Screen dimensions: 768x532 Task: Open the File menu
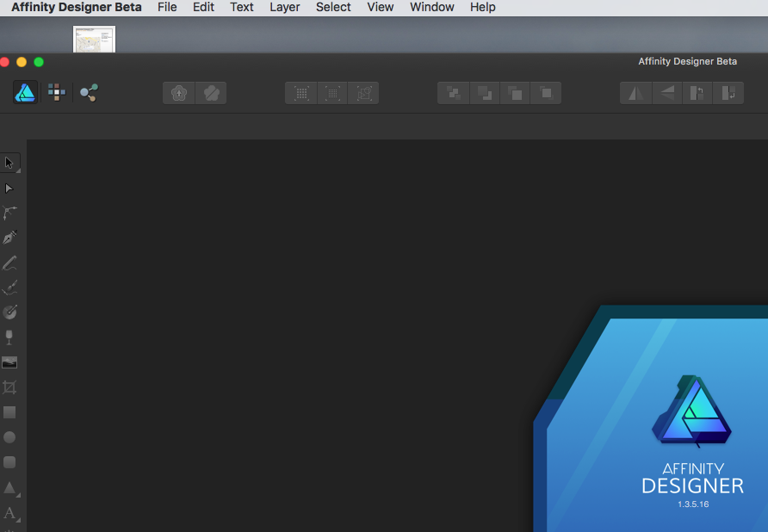pyautogui.click(x=167, y=8)
